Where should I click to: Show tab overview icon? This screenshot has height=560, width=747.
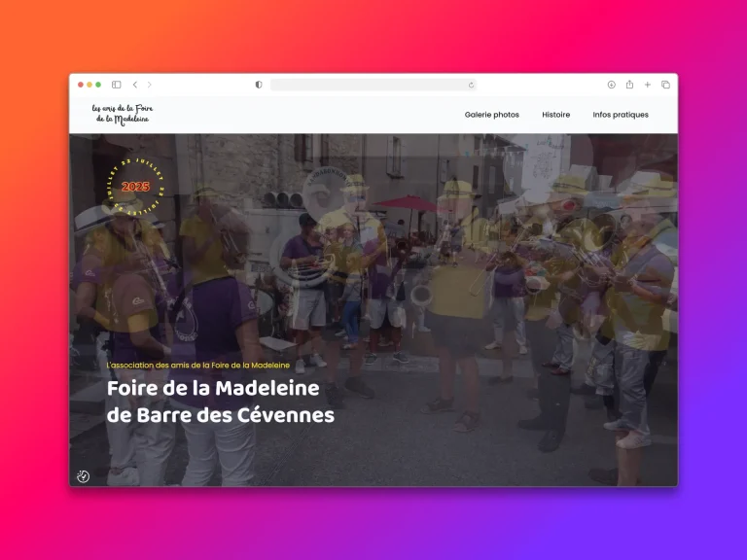[x=665, y=85]
